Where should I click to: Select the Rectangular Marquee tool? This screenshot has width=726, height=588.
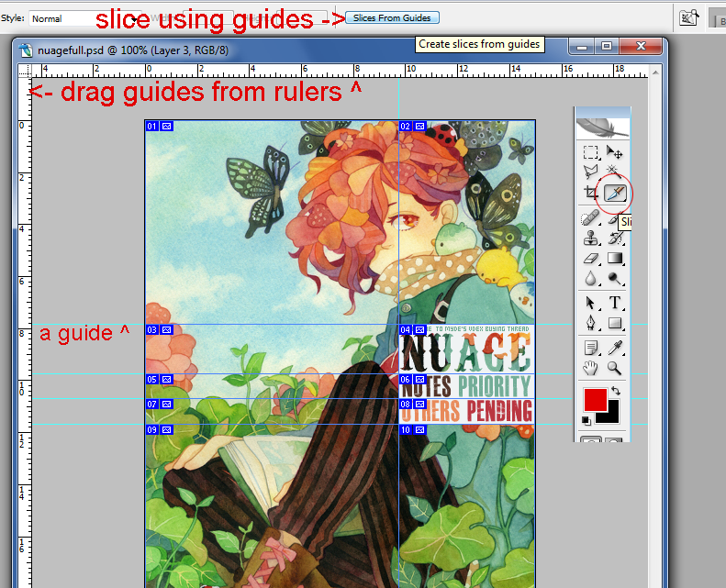point(590,152)
